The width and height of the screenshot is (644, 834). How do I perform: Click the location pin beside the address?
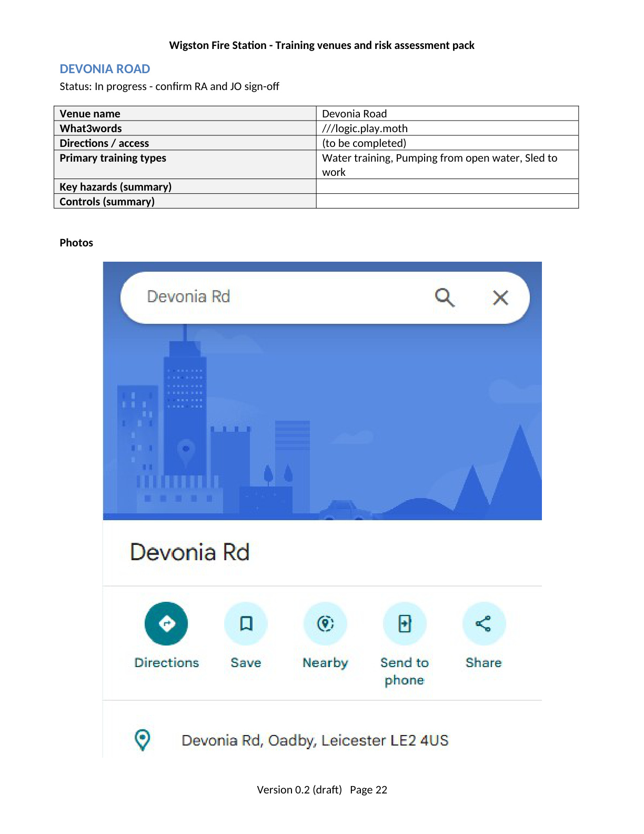[x=143, y=740]
